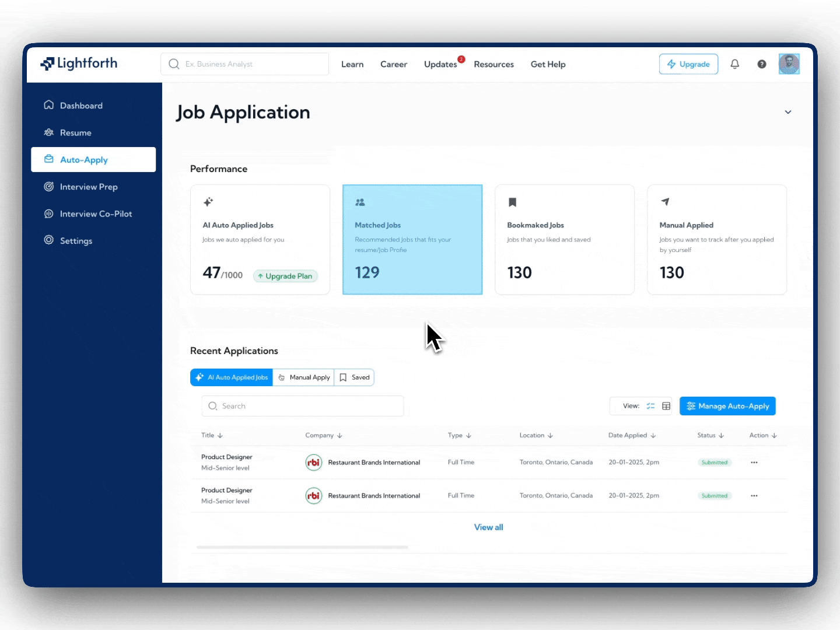This screenshot has height=630, width=840.
Task: Switch view to list layout
Action: click(x=651, y=406)
